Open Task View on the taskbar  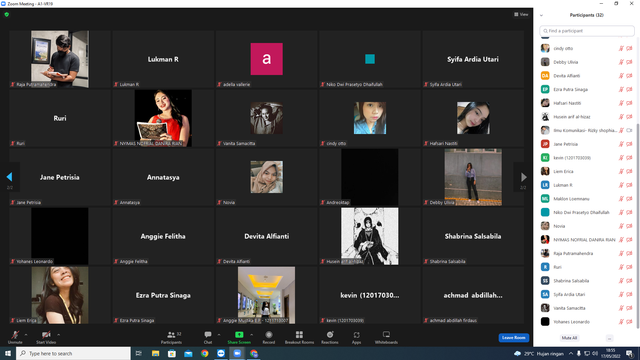[x=139, y=353]
